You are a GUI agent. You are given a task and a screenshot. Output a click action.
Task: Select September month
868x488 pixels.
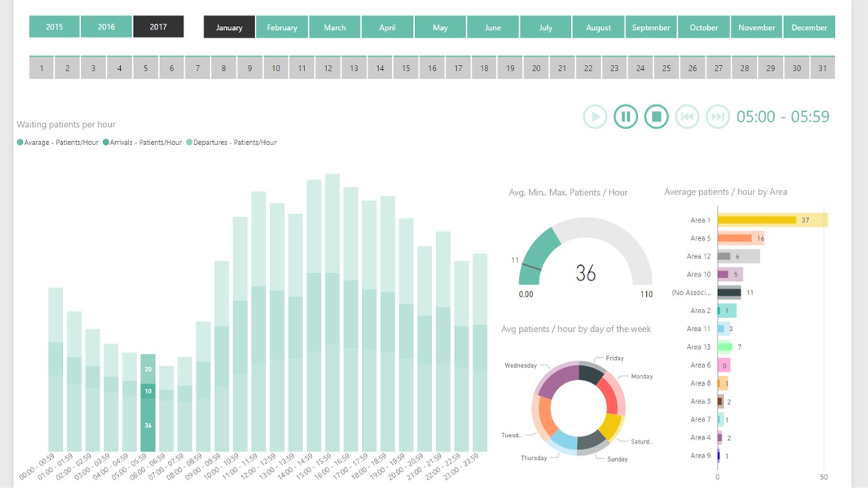pyautogui.click(x=651, y=27)
